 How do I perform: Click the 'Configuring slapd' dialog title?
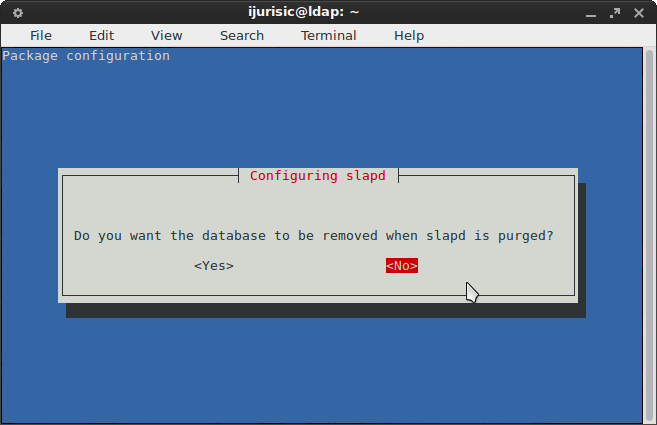tap(318, 176)
